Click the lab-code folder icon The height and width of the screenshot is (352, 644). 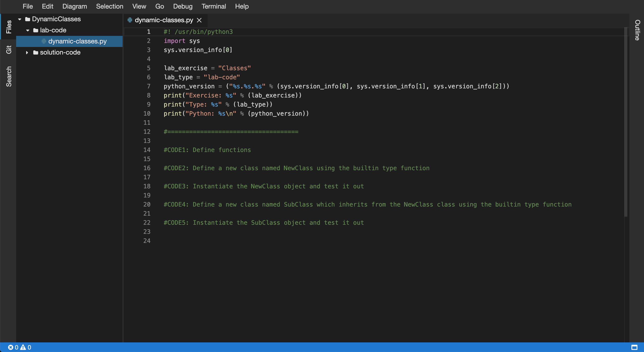(36, 30)
